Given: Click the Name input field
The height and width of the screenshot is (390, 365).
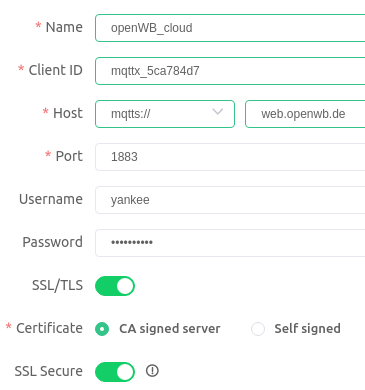Looking at the screenshot, I should (230, 28).
